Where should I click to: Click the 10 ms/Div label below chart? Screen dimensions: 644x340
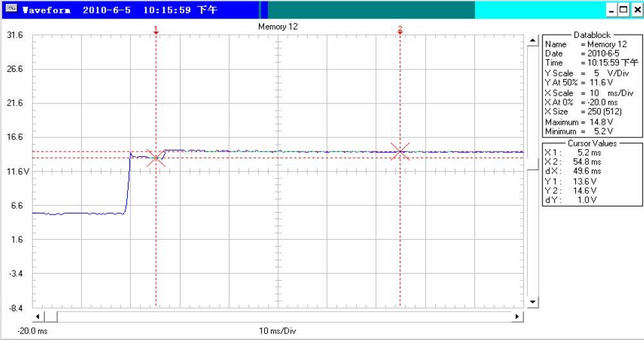click(278, 331)
